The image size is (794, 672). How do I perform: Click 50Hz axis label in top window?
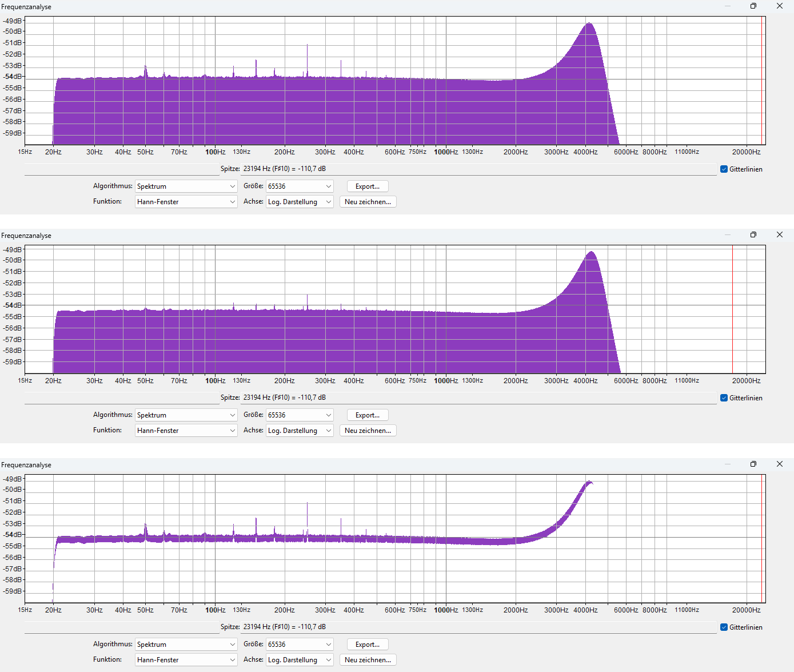[x=145, y=152]
